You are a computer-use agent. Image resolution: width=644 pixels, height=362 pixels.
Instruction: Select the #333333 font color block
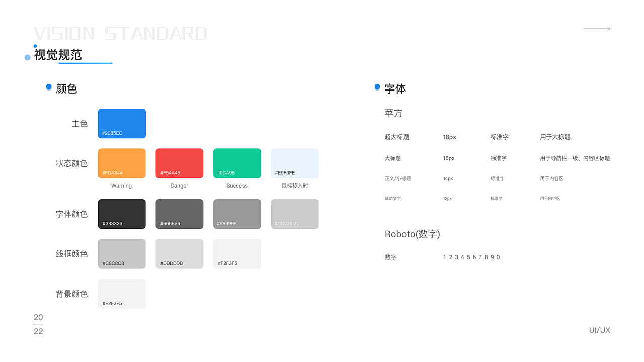122,214
